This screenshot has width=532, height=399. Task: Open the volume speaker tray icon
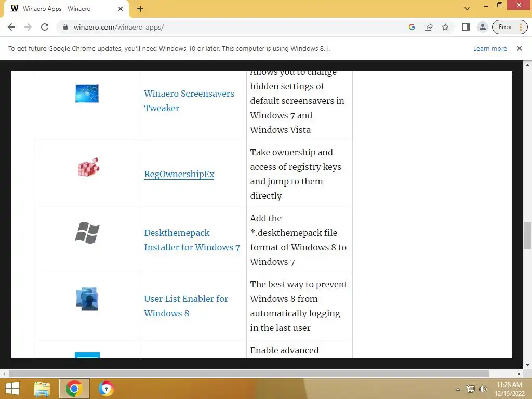click(x=483, y=389)
